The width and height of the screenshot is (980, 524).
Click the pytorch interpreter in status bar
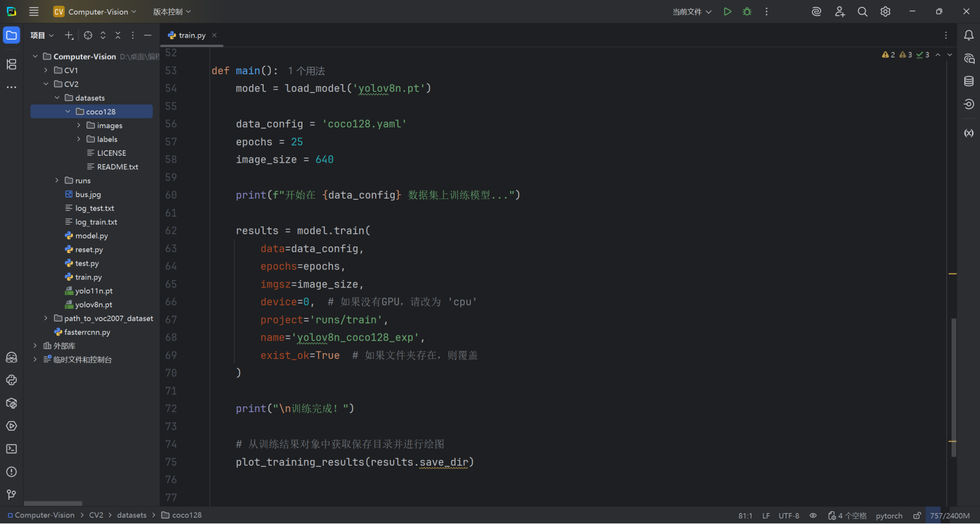[x=889, y=515]
